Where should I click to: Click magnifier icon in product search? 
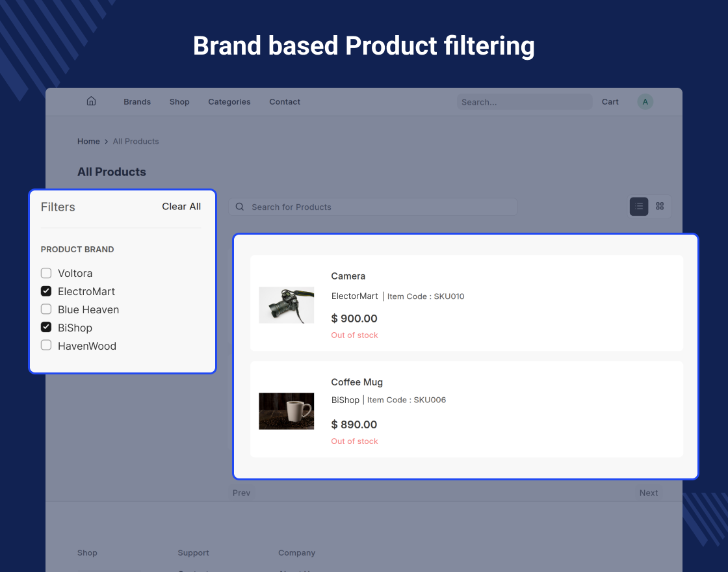point(240,207)
